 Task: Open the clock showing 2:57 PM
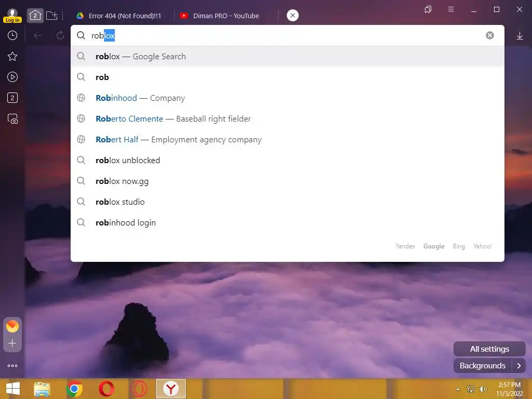[x=510, y=389]
